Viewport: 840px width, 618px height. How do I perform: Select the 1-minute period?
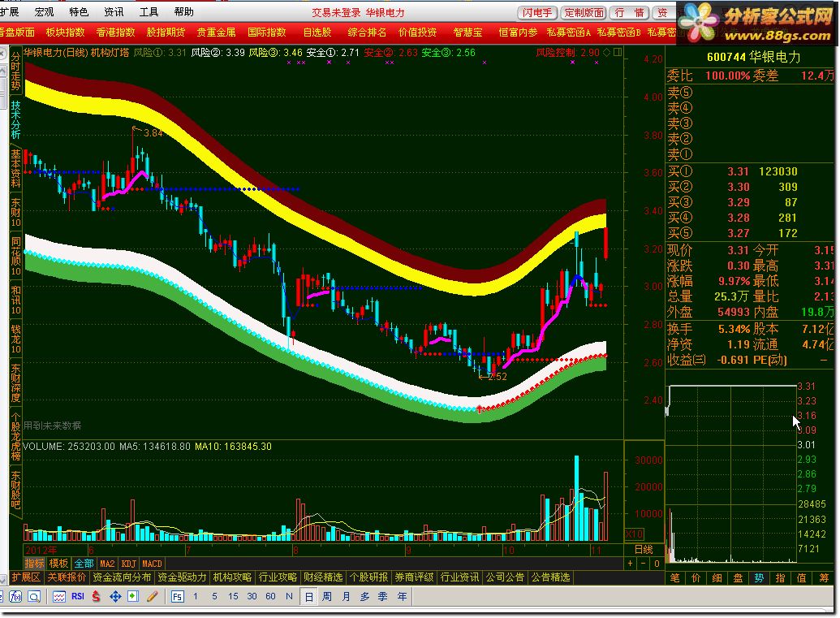click(x=196, y=597)
